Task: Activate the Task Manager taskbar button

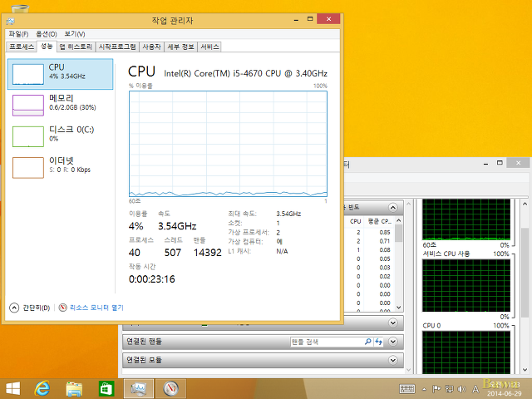Action: point(139,388)
